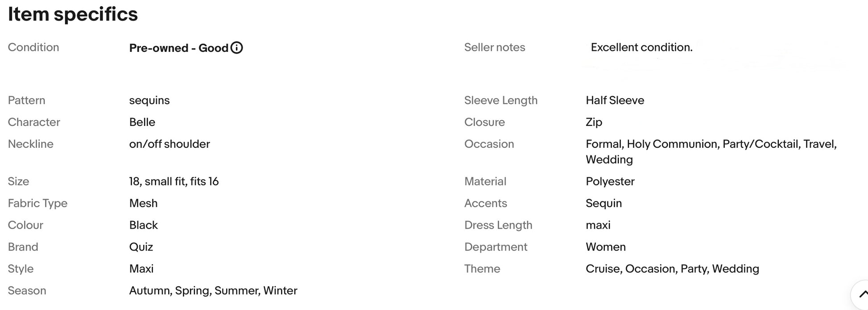This screenshot has width=868, height=310.
Task: Click the Half Sleeve value
Action: (615, 100)
